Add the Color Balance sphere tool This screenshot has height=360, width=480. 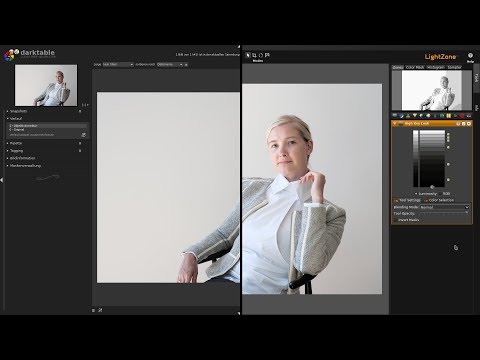click(428, 115)
